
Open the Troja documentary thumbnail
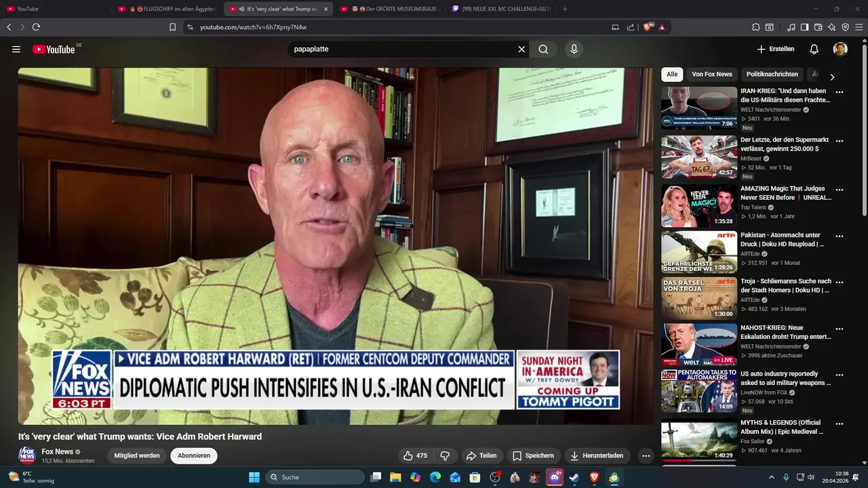(699, 298)
